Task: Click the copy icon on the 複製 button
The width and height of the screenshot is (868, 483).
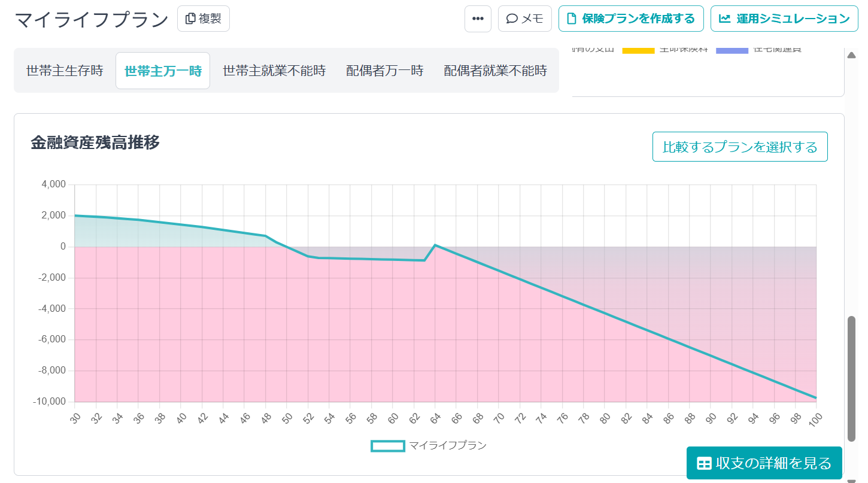Action: 190,19
